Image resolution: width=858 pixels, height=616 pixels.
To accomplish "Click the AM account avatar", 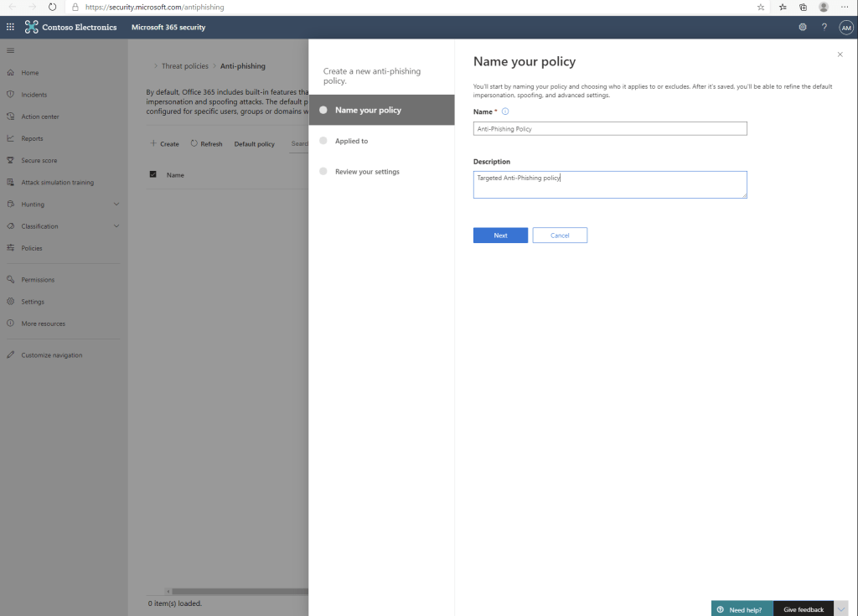I will point(845,27).
